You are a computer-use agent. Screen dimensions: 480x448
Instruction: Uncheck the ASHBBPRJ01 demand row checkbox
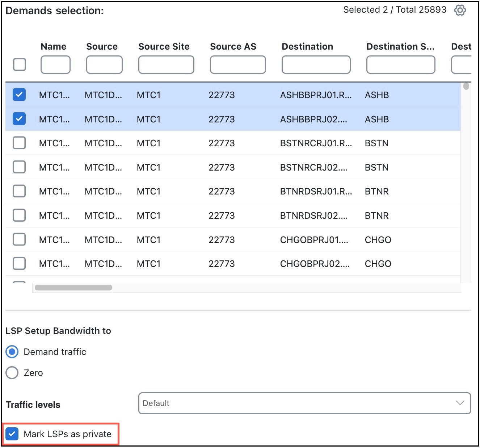[19, 95]
